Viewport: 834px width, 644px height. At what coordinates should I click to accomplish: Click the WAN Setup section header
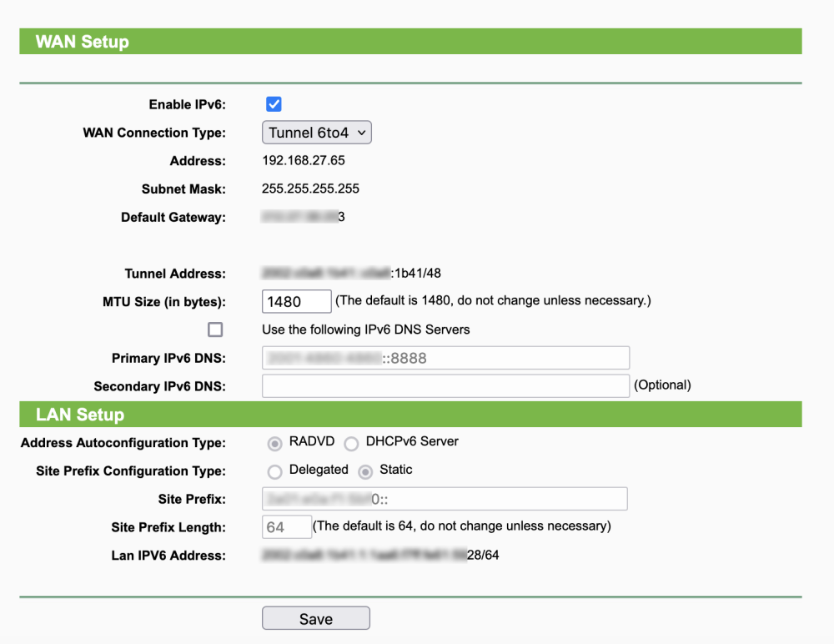[x=82, y=42]
